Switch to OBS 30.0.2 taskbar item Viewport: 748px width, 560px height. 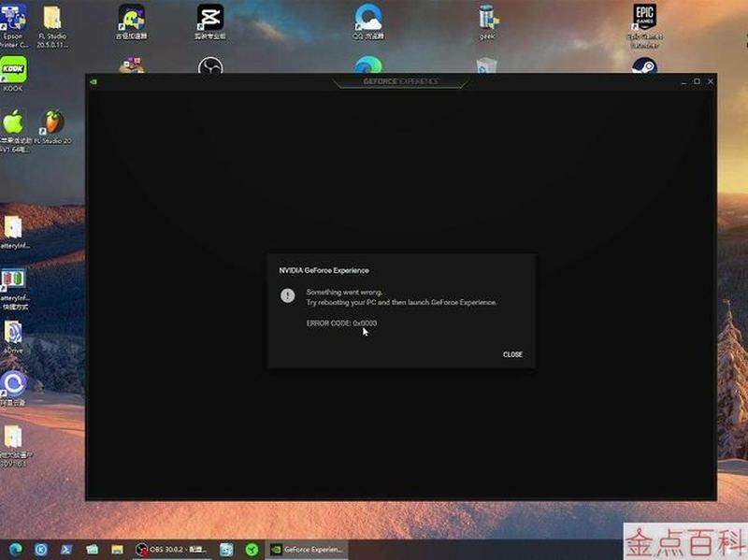click(x=171, y=550)
